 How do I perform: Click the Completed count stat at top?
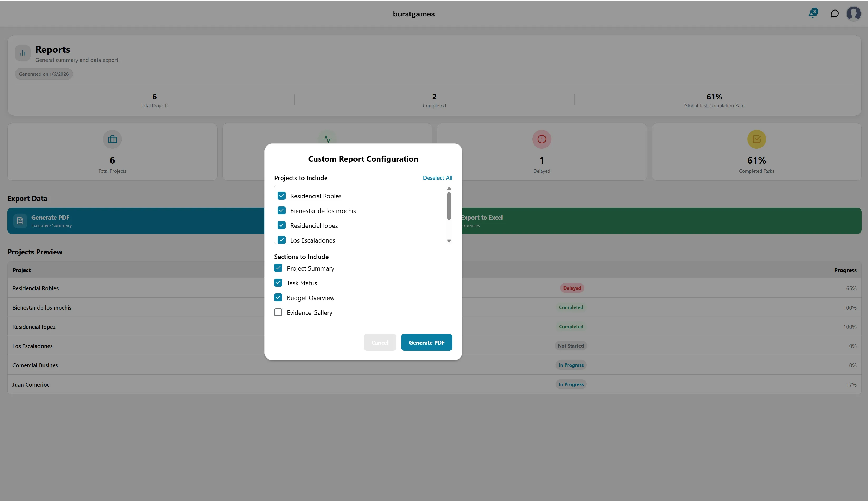pyautogui.click(x=434, y=100)
